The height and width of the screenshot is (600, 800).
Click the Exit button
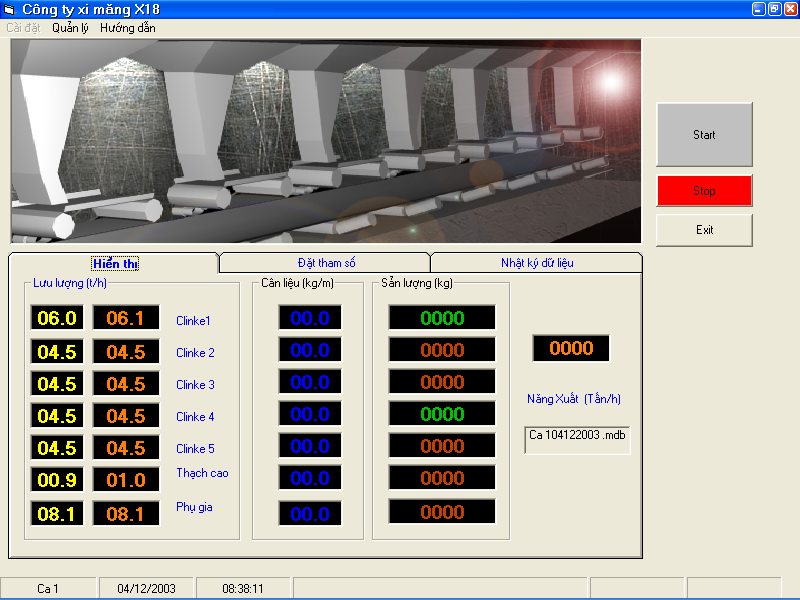(x=704, y=230)
